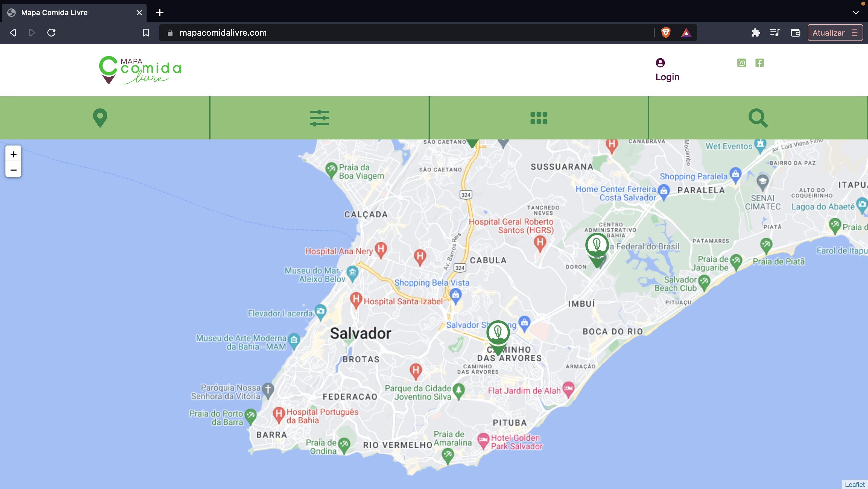
Task: Open the browser extensions puzzle icon
Action: click(756, 33)
